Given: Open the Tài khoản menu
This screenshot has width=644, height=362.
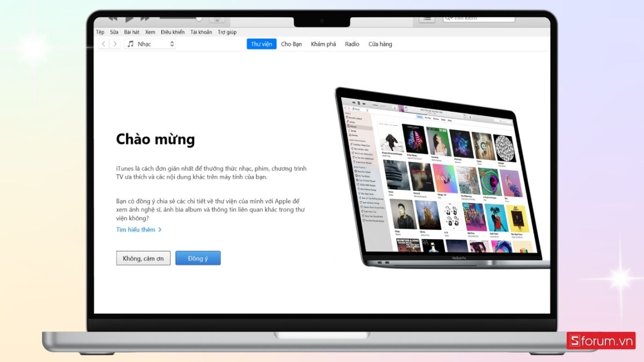Looking at the screenshot, I should tap(201, 32).
